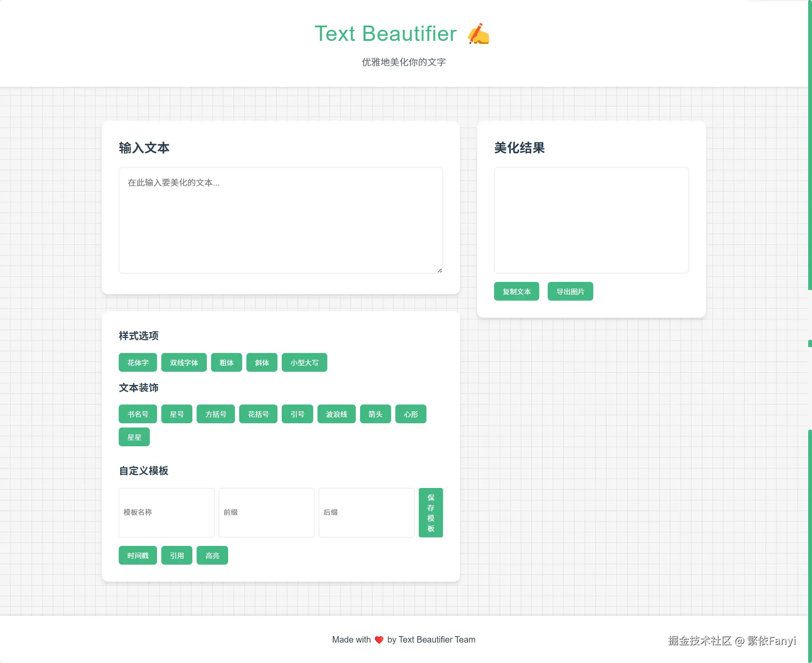This screenshot has width=812, height=663.
Task: Add 花括号 decoration
Action: (x=258, y=414)
